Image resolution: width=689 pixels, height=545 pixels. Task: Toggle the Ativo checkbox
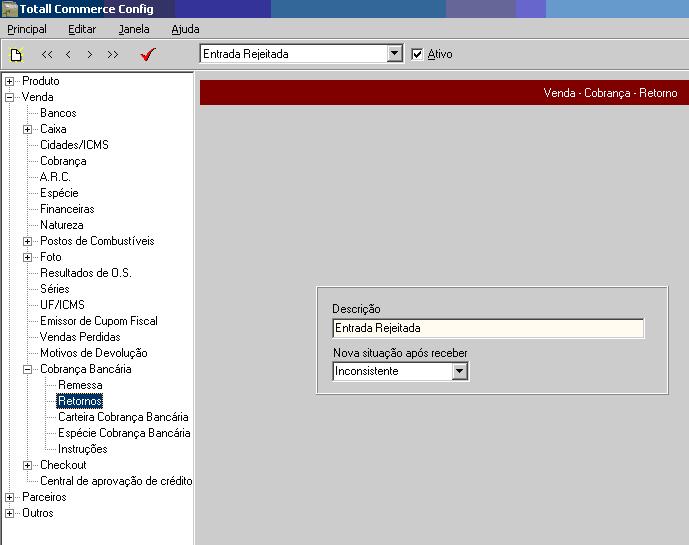(x=418, y=54)
